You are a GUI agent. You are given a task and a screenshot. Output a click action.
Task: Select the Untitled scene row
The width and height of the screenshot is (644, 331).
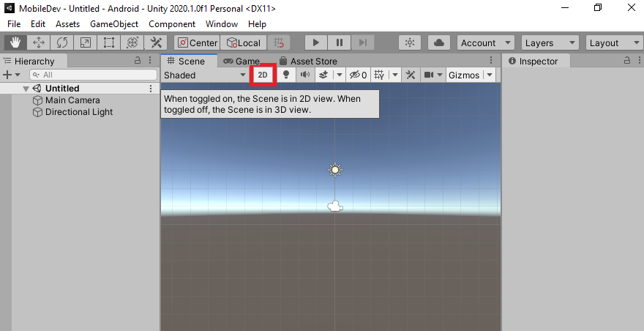point(80,89)
